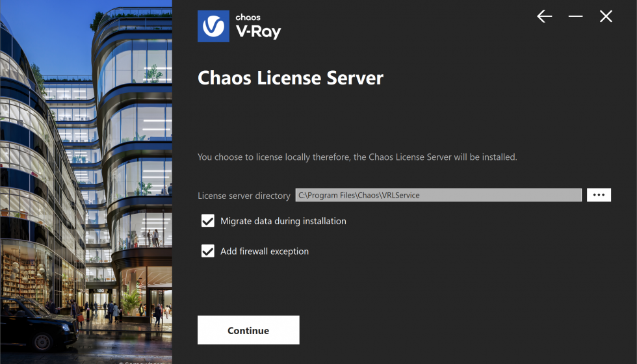Screen dimensions: 637x364
Task: Click the Continue button
Action: pos(248,330)
